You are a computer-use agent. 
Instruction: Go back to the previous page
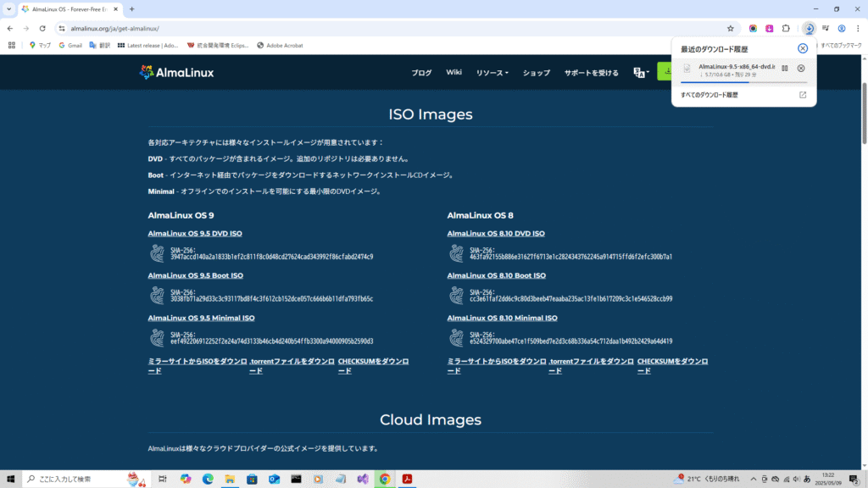click(10, 28)
